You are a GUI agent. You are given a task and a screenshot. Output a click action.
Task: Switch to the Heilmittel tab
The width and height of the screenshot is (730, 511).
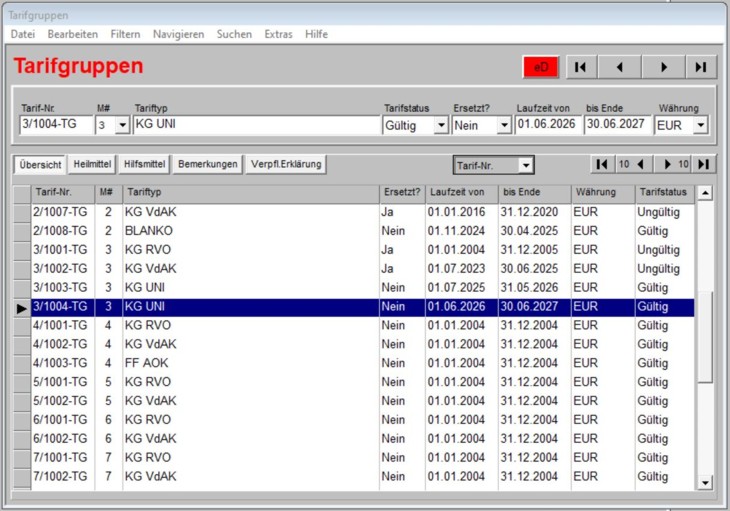coord(92,164)
